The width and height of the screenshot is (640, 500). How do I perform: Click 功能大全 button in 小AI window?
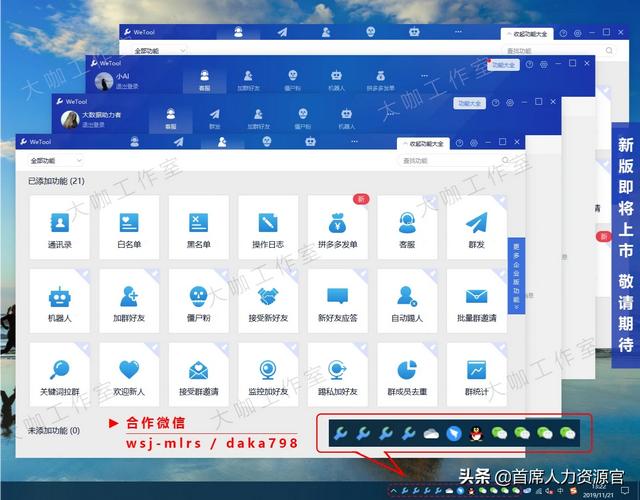(x=503, y=65)
